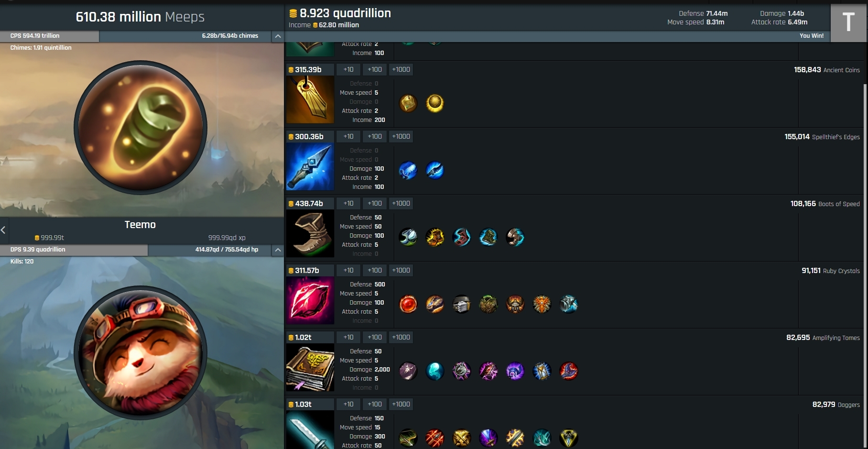Pick the last upgrade icon in Daggers row
The width and height of the screenshot is (868, 449).
pos(569,438)
